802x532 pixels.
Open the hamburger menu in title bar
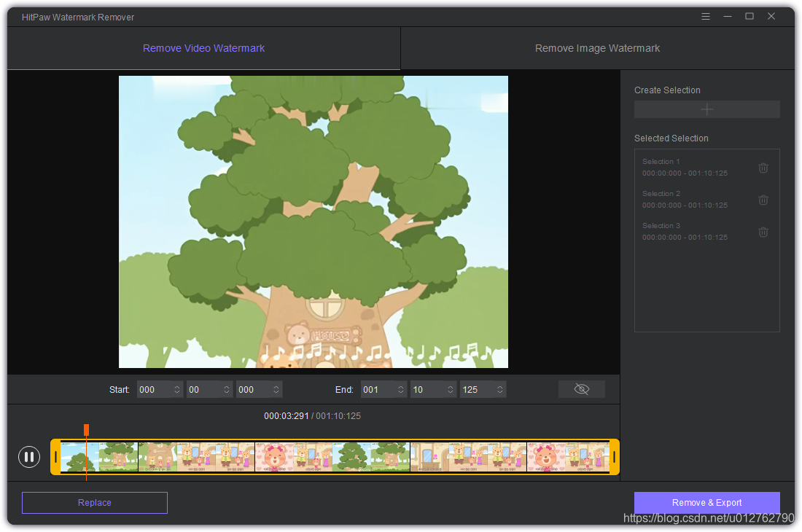pos(705,16)
